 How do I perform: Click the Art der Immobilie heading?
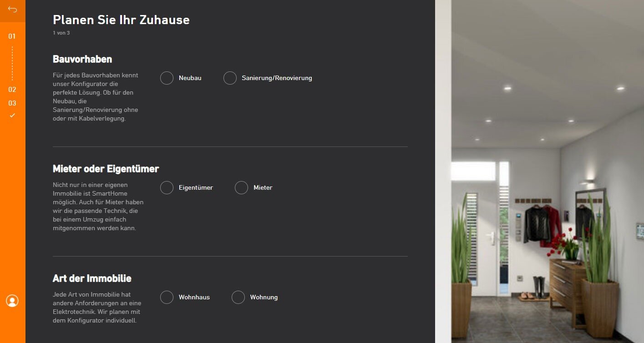click(92, 278)
